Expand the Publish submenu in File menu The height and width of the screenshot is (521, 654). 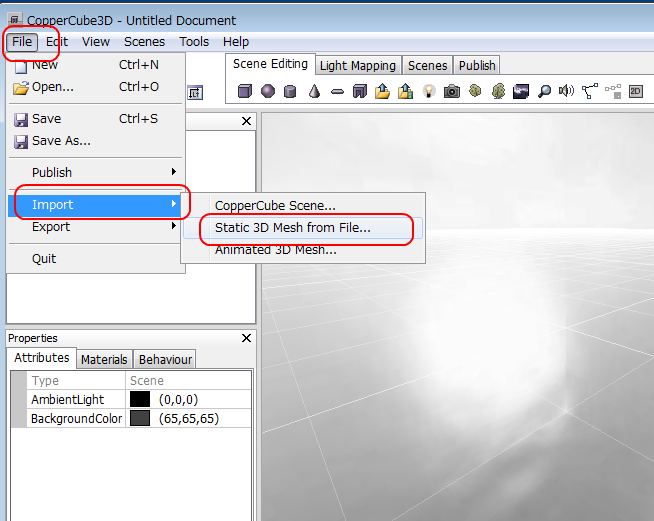pos(95,173)
